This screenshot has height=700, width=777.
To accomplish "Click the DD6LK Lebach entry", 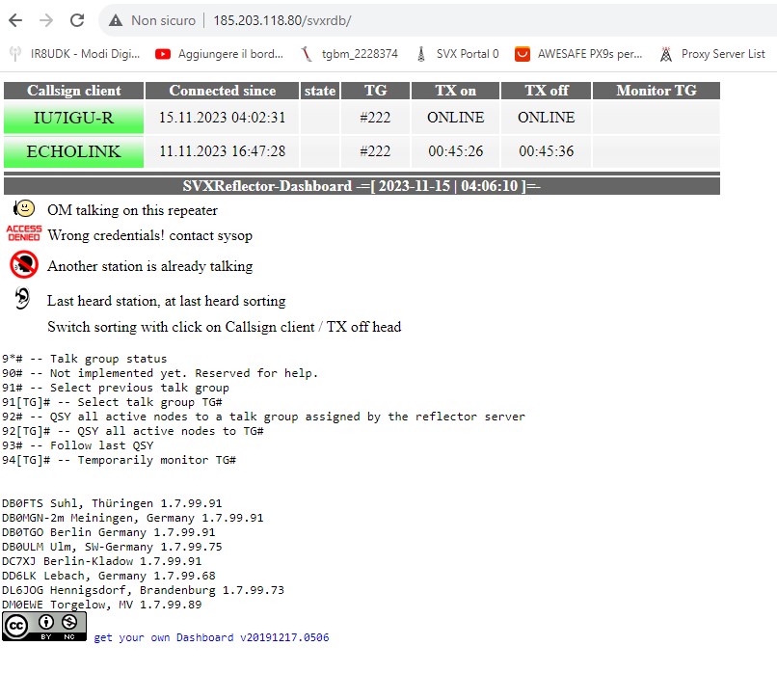I will click(x=109, y=576).
